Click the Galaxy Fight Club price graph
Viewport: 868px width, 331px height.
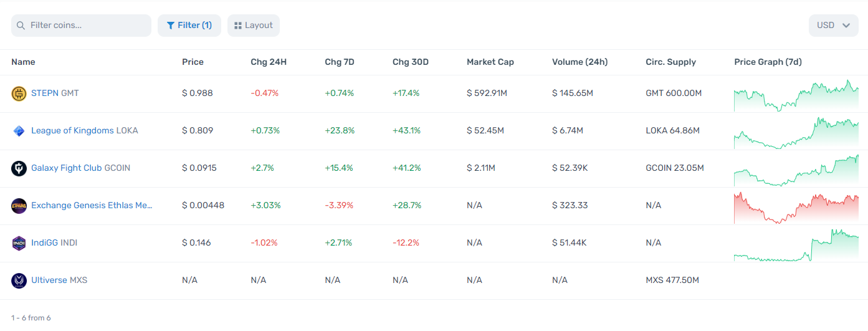click(796, 170)
